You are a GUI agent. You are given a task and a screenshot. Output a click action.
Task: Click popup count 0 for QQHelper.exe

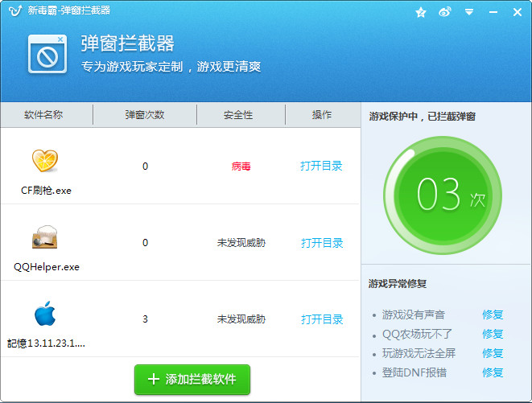pos(145,243)
